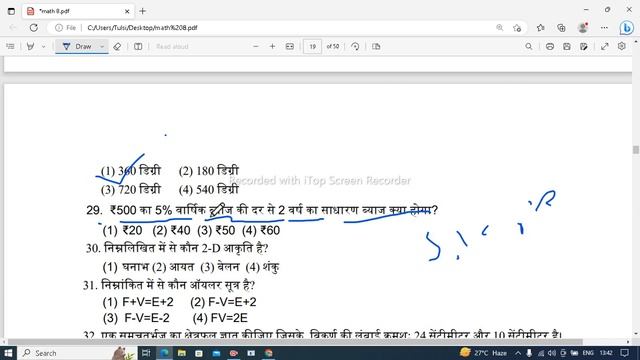This screenshot has height=360, width=640.
Task: Open the Draw pen options dropdown
Action: pos(102,47)
